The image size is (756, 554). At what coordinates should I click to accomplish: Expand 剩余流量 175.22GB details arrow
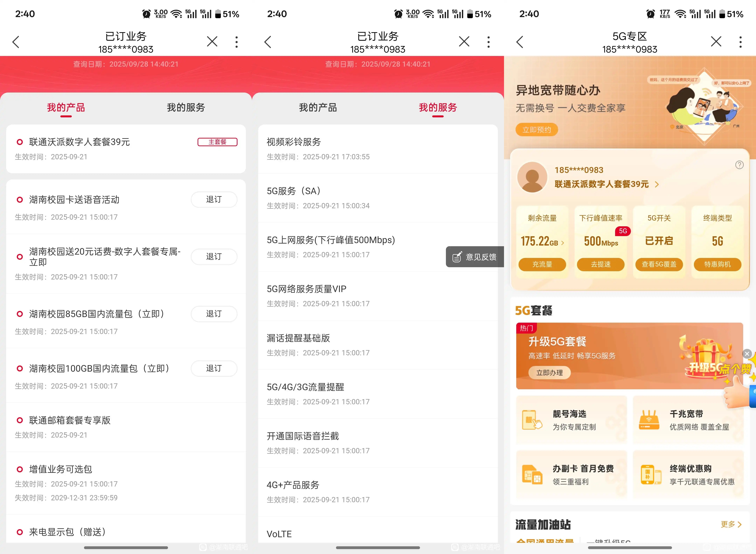click(563, 243)
